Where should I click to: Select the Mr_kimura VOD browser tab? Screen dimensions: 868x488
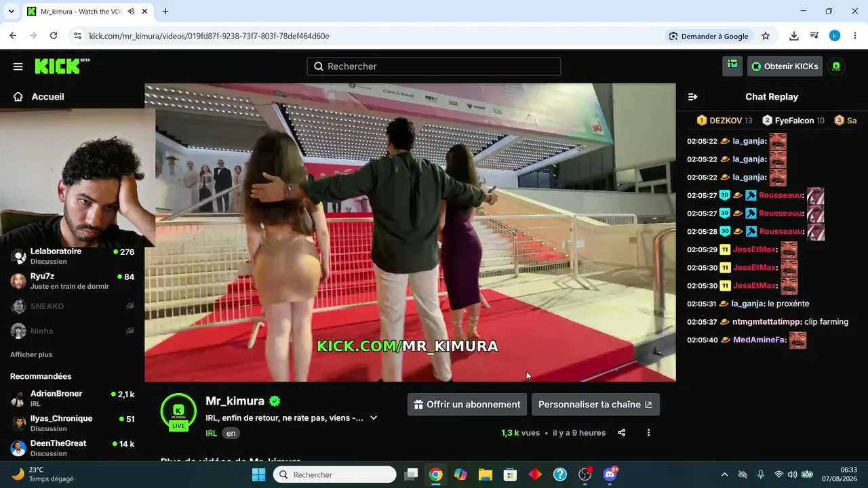coord(81,12)
